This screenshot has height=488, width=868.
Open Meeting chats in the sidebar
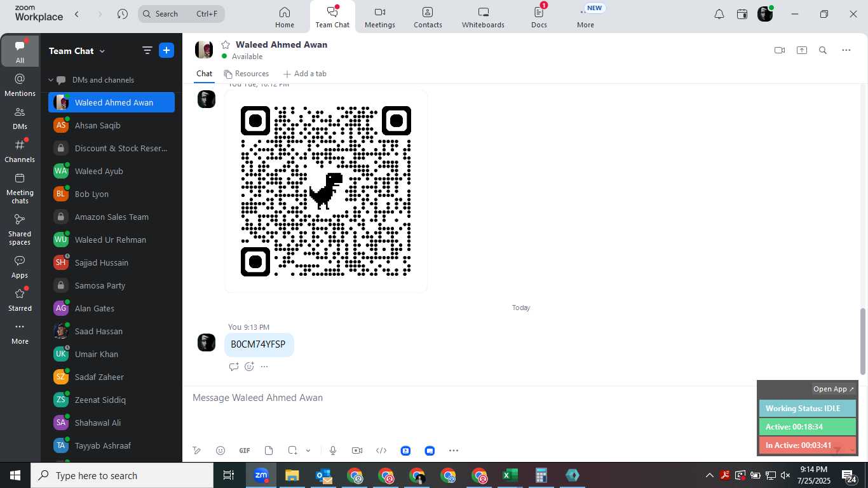[x=20, y=188]
